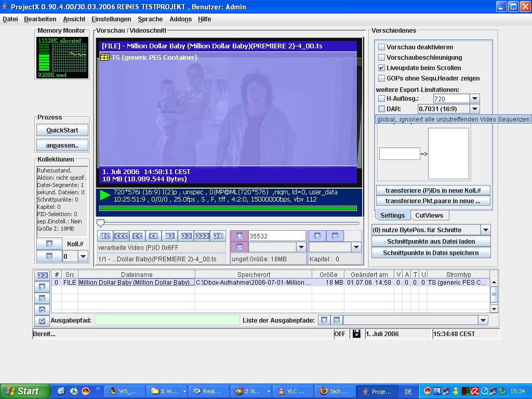Click the green progress bar under preview
Screen dimensions: 532x399
(x=228, y=208)
